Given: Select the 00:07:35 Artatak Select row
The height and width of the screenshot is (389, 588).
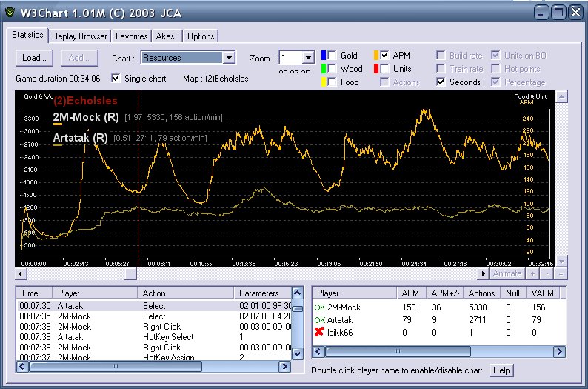Looking at the screenshot, I should [x=154, y=306].
